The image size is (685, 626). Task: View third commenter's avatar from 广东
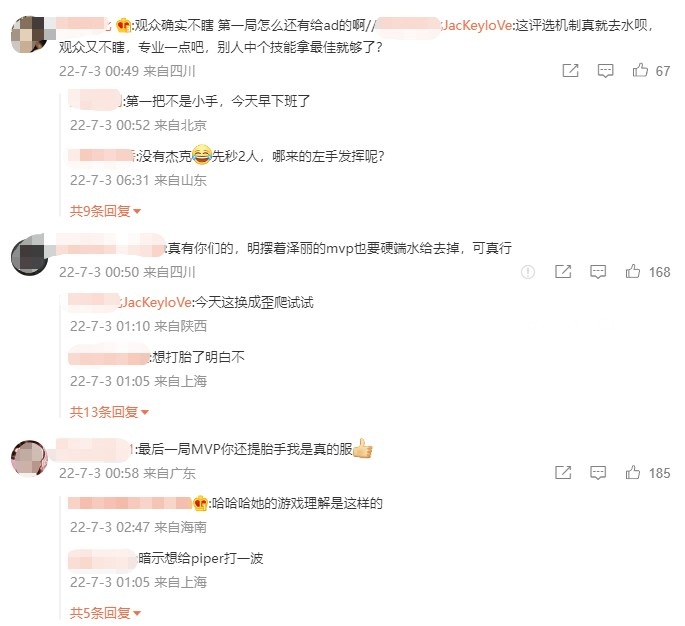click(x=29, y=458)
